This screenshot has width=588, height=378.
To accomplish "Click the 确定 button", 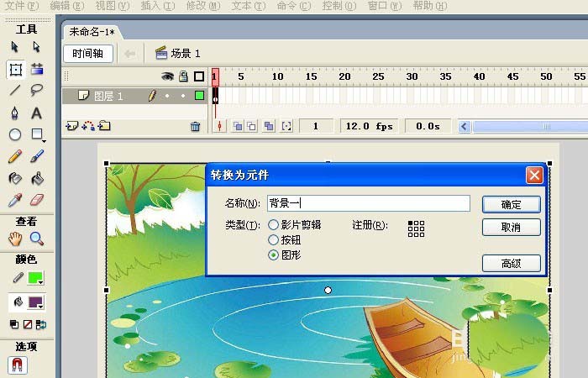I will click(511, 205).
